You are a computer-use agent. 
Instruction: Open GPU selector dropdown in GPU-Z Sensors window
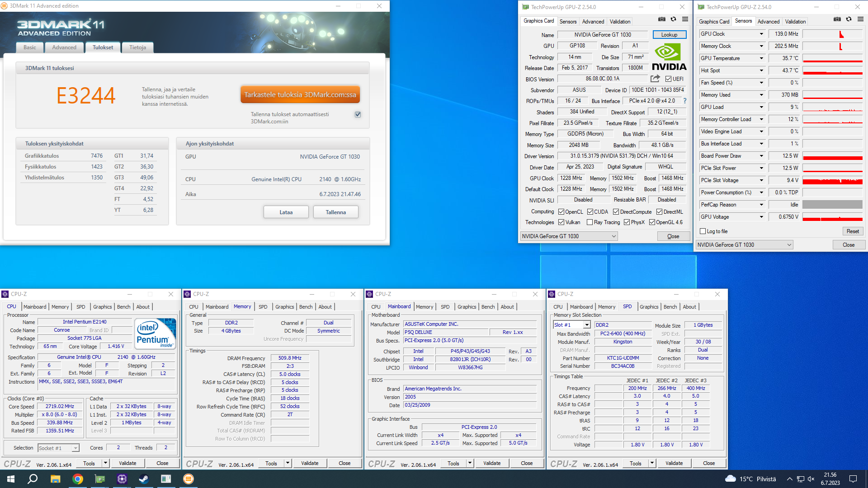(745, 245)
